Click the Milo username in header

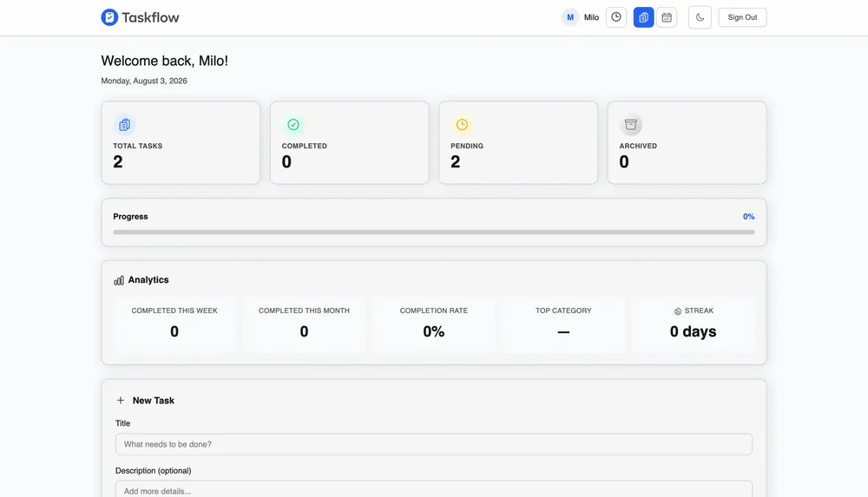click(591, 17)
